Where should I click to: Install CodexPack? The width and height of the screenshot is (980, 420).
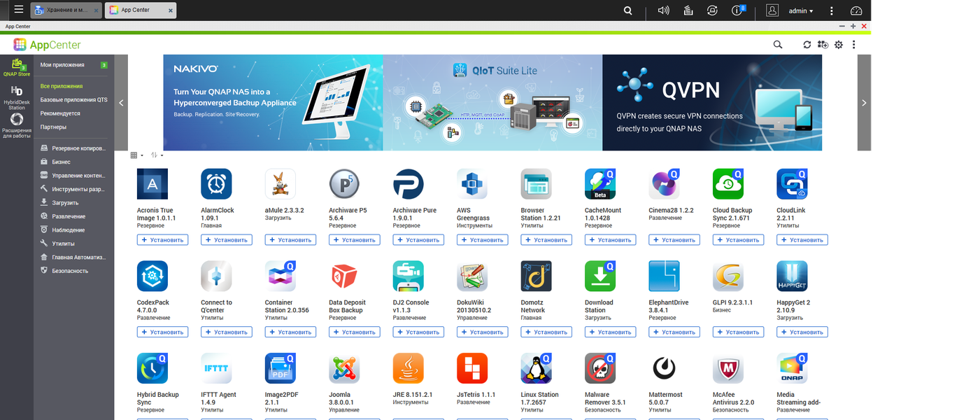click(x=162, y=332)
